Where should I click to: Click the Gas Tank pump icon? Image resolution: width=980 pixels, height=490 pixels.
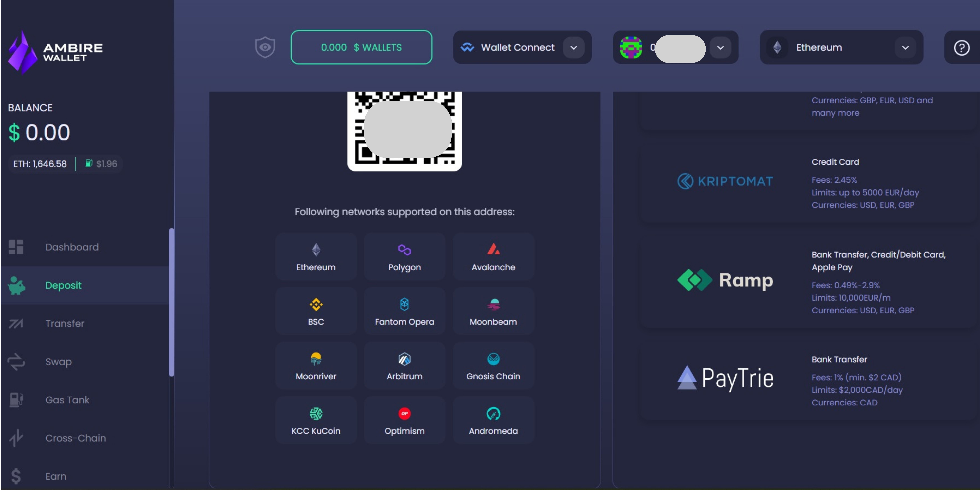coord(16,400)
